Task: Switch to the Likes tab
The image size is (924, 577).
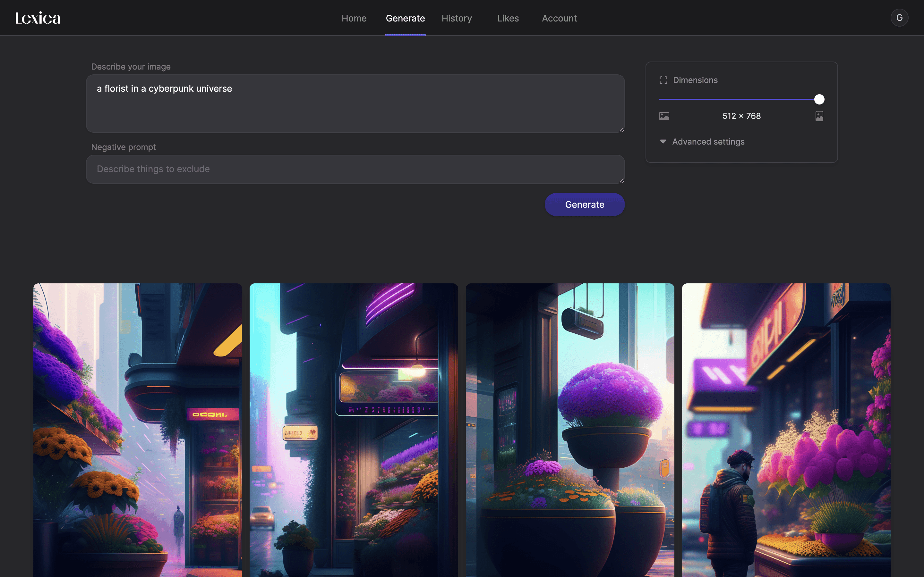Action: (x=508, y=18)
